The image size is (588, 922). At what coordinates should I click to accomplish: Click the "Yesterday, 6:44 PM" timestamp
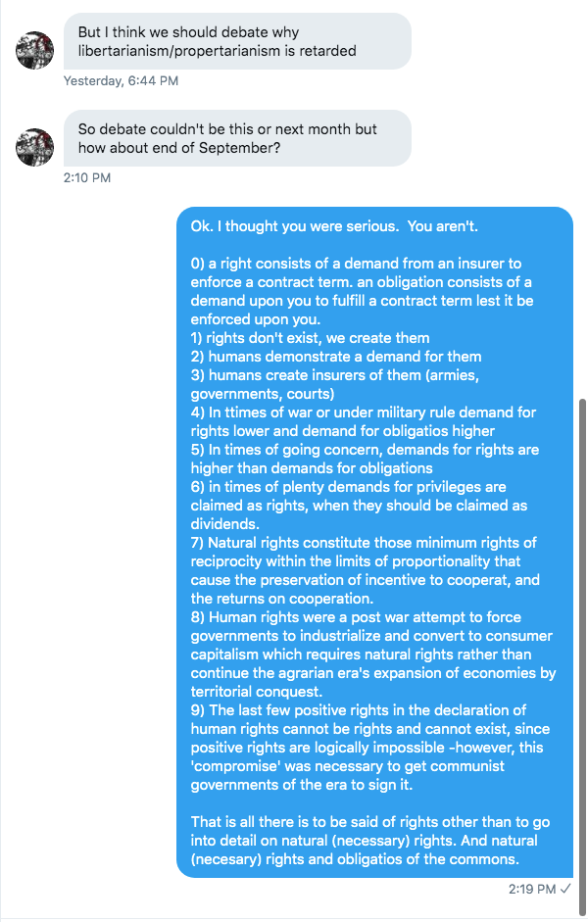(x=121, y=81)
